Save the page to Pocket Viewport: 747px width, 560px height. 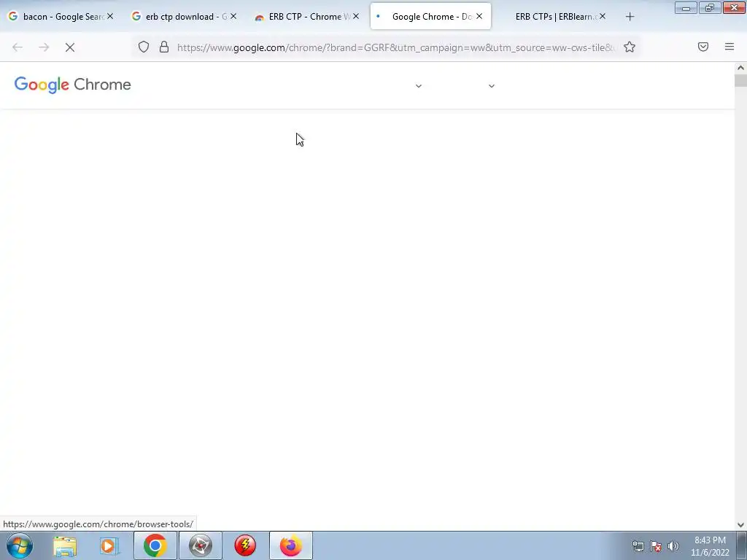[703, 47]
